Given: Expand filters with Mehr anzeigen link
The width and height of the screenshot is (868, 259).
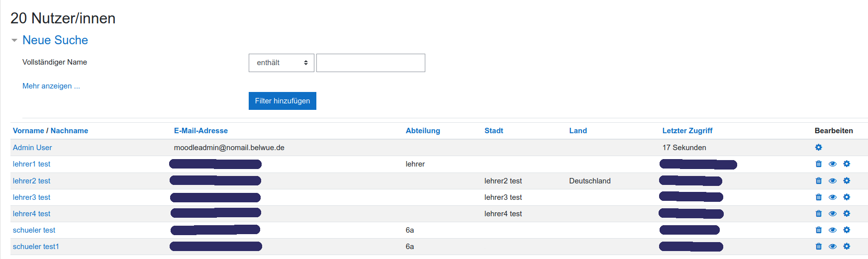Looking at the screenshot, I should 51,86.
